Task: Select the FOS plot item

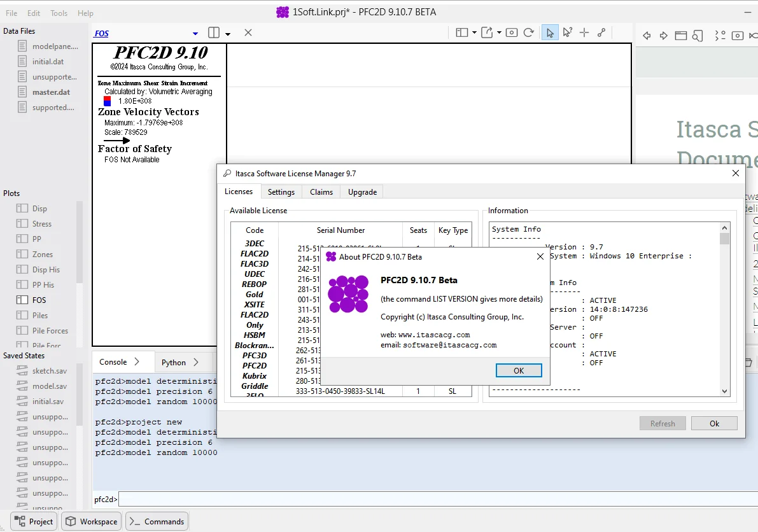Action: pyautogui.click(x=39, y=300)
